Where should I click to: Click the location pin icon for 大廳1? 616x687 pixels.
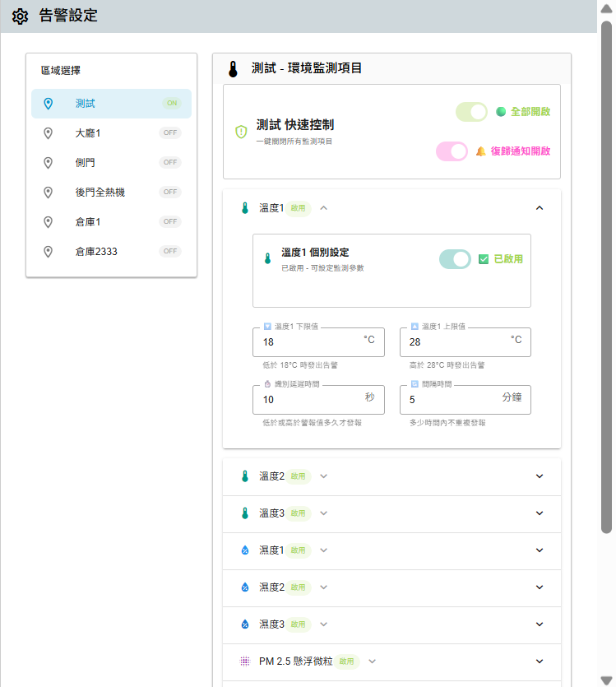[49, 133]
